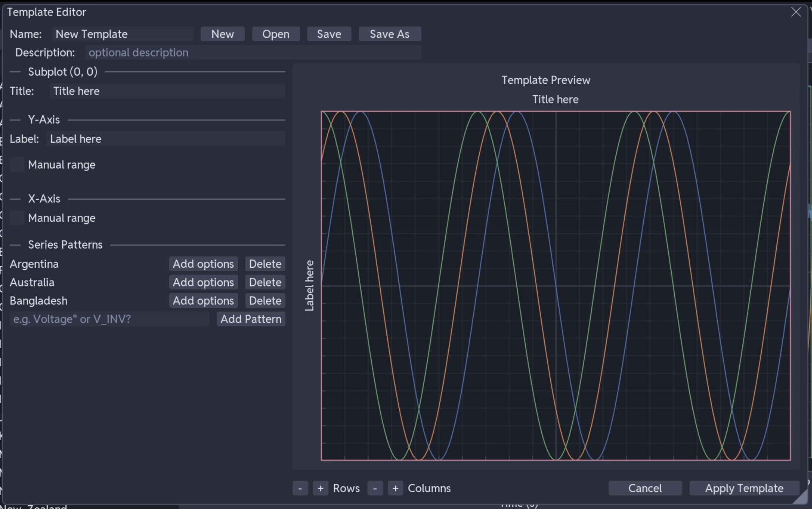This screenshot has height=509, width=812.
Task: Add options for the Australia pattern
Action: (x=203, y=282)
